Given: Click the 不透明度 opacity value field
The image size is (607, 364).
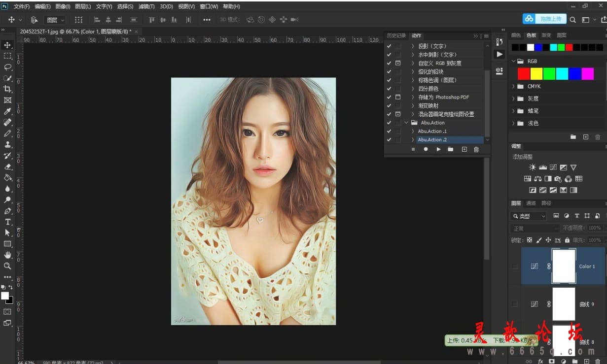Looking at the screenshot, I should pos(595,228).
